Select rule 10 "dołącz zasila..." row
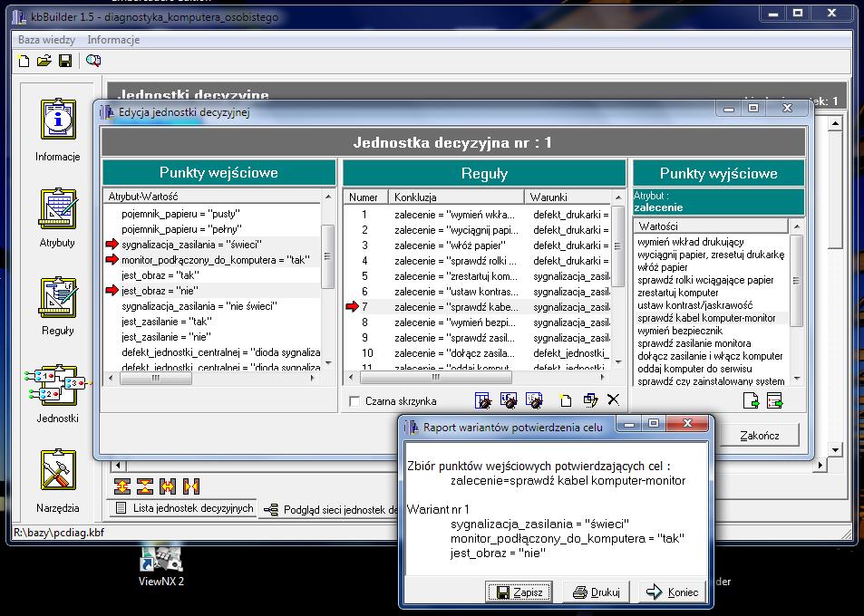This screenshot has width=864, height=616. pos(478,353)
